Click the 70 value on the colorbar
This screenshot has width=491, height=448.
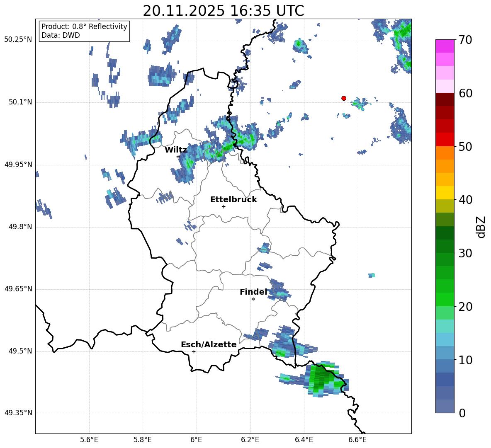coord(465,40)
